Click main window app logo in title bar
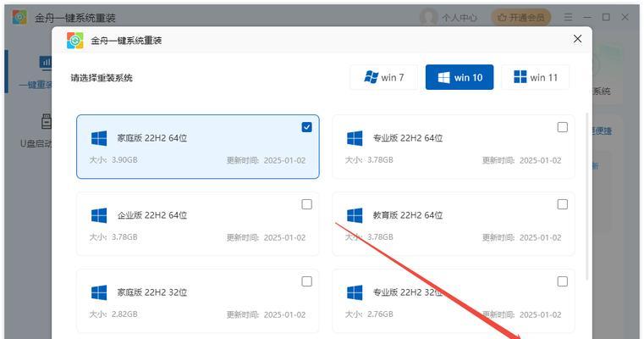The image size is (644, 339). click(19, 17)
